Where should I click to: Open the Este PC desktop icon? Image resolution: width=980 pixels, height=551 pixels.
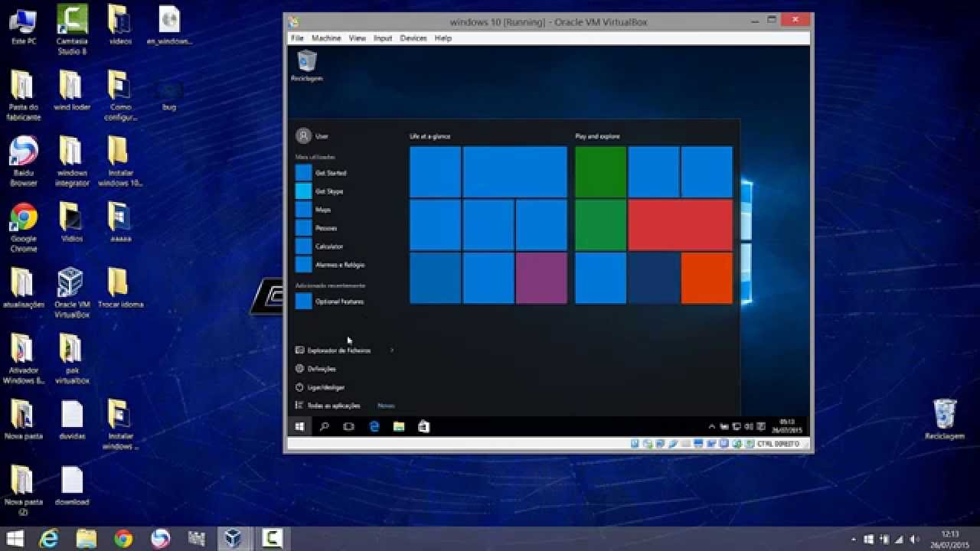[x=24, y=26]
